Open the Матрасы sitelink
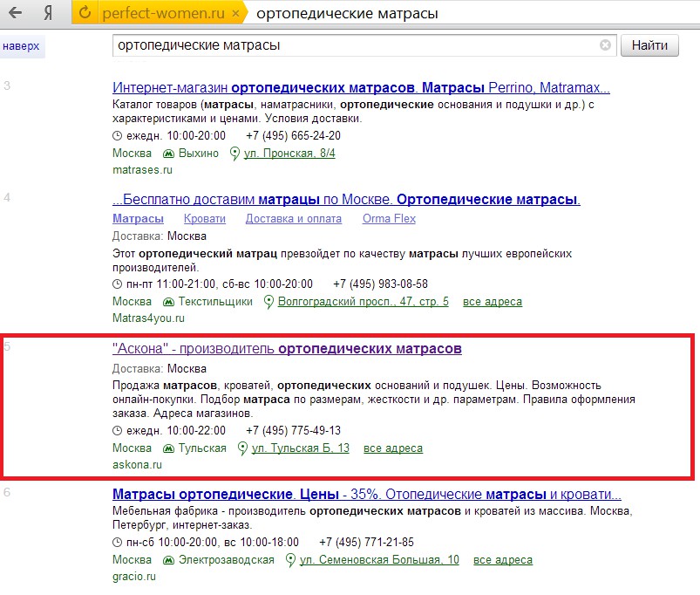700x595 pixels. 138,218
